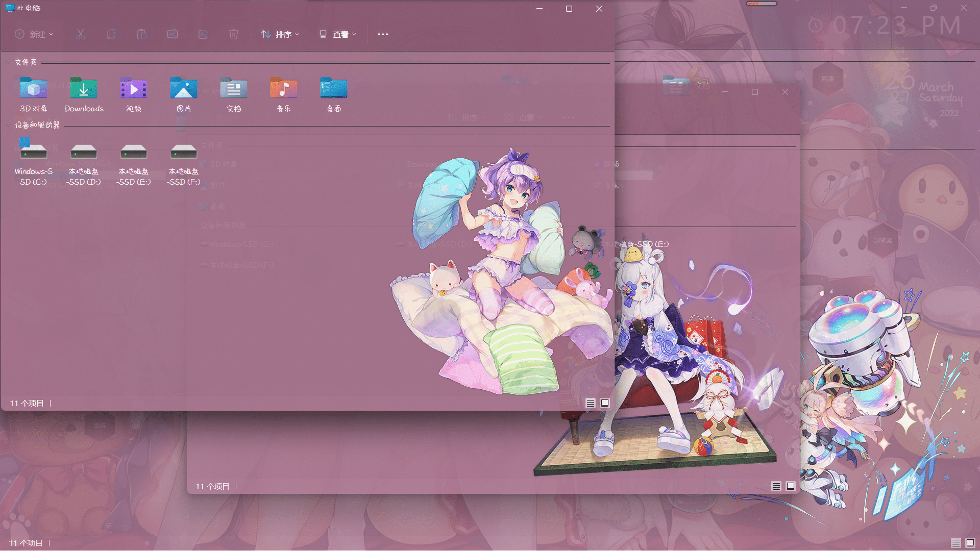Screen dimensions: 980x551
Task: Click the Share icon in toolbar
Action: 203,34
